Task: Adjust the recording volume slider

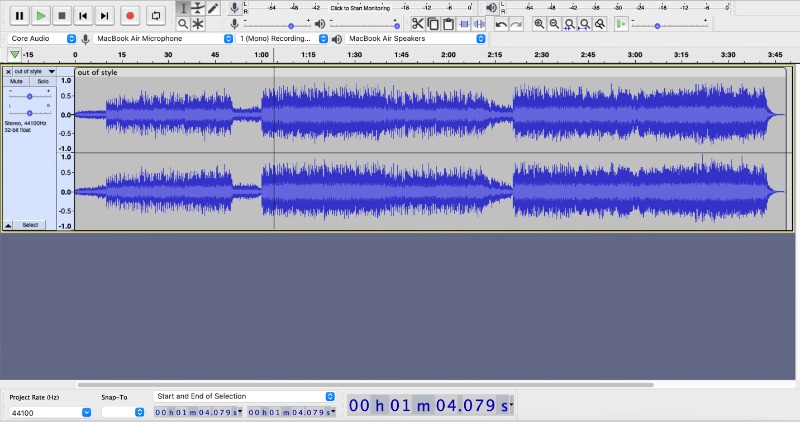Action: click(x=278, y=24)
